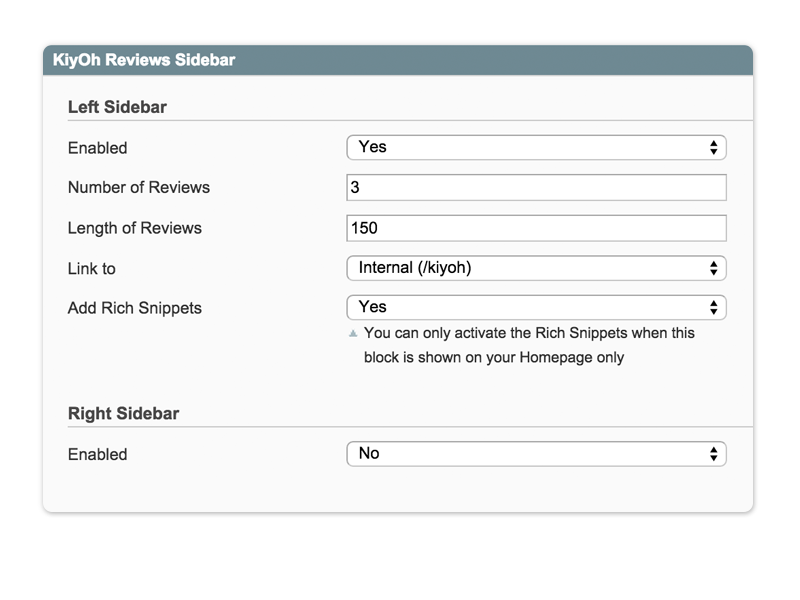The width and height of the screenshot is (800, 600).
Task: Open the Link to dropdown
Action: [x=536, y=268]
